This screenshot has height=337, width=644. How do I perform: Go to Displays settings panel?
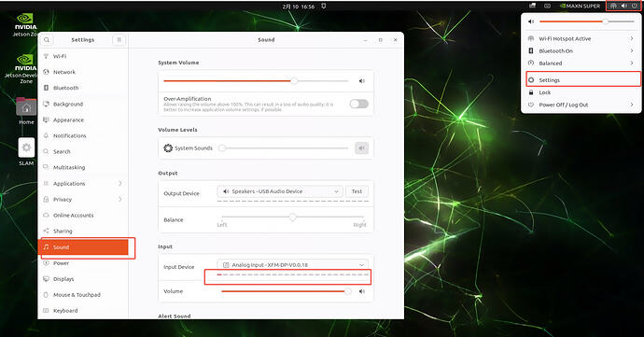click(83, 279)
